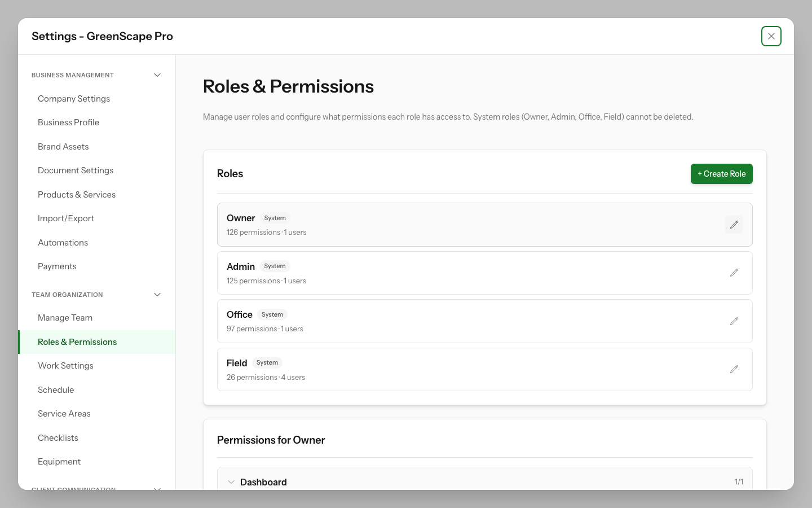Go to Service Areas
The height and width of the screenshot is (508, 812).
[x=64, y=413]
